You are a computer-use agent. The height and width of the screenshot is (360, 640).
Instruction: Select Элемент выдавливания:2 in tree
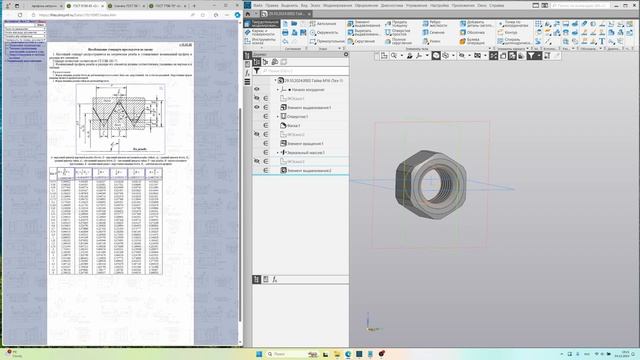coord(309,170)
